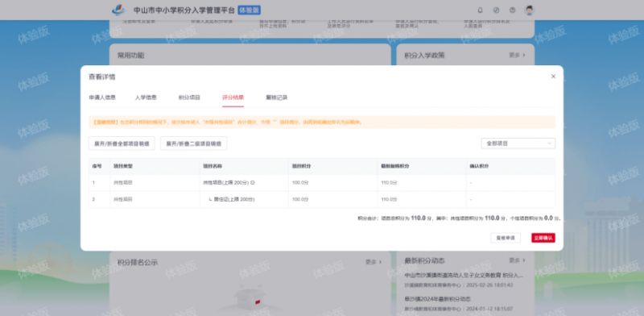Click the 复核申请 button
Viewport: 644px width, 316px height.
pyautogui.click(x=506, y=238)
